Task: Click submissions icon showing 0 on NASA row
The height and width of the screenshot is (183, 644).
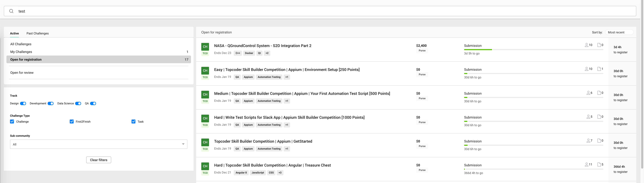Action: [599, 45]
